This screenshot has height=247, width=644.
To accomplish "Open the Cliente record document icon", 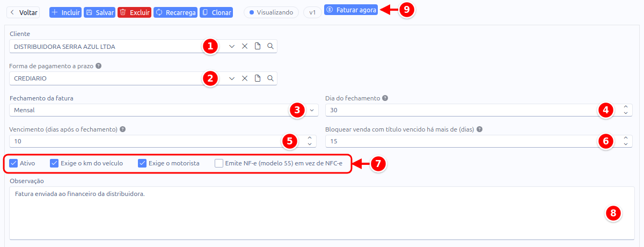I will click(258, 47).
